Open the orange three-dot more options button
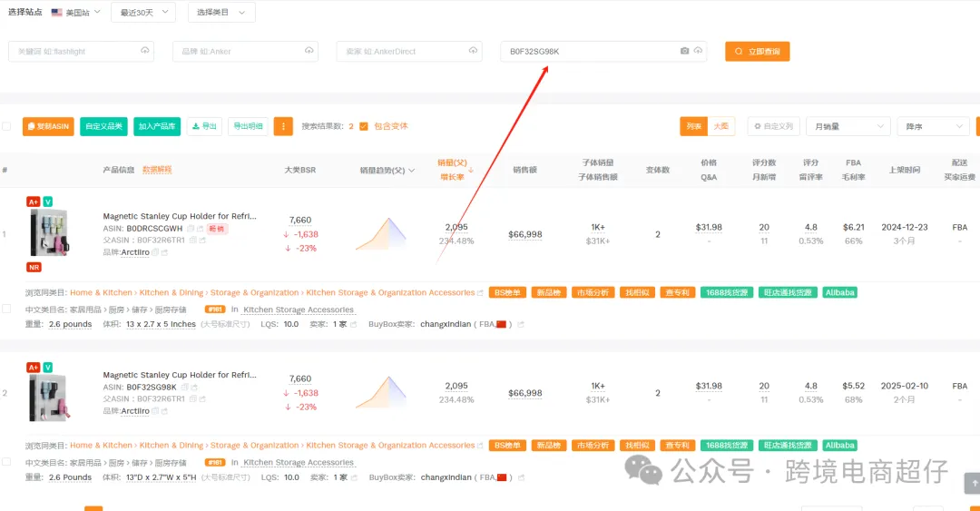 coord(283,126)
